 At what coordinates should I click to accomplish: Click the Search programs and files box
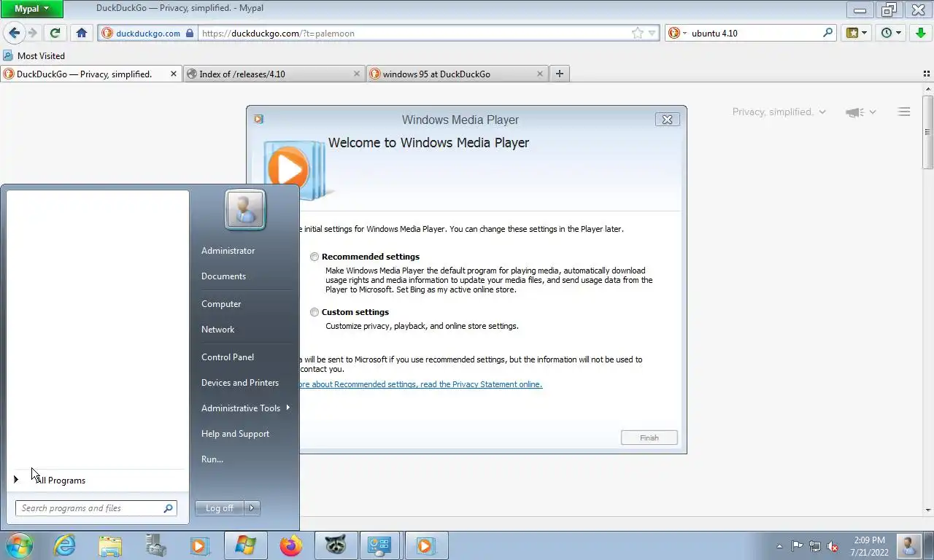[96, 508]
